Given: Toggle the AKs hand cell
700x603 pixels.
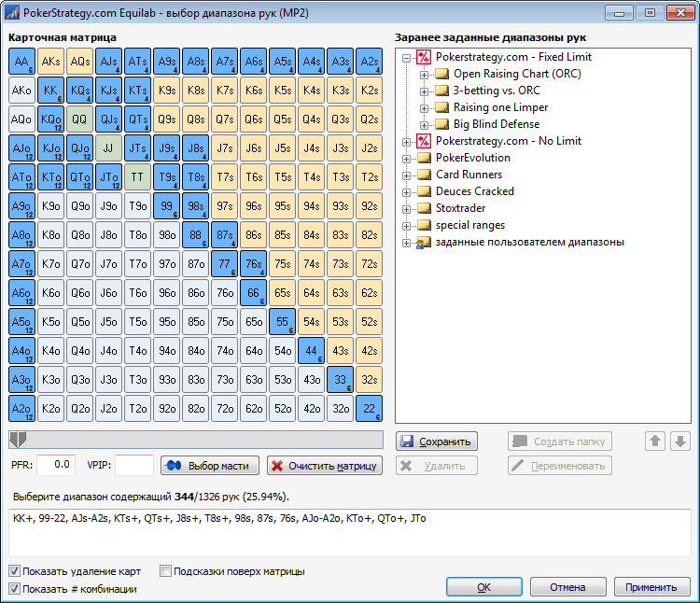Looking at the screenshot, I should coord(50,62).
